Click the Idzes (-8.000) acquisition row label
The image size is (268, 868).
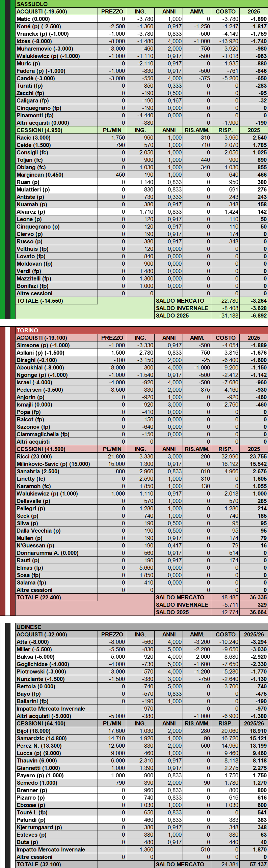point(34,41)
